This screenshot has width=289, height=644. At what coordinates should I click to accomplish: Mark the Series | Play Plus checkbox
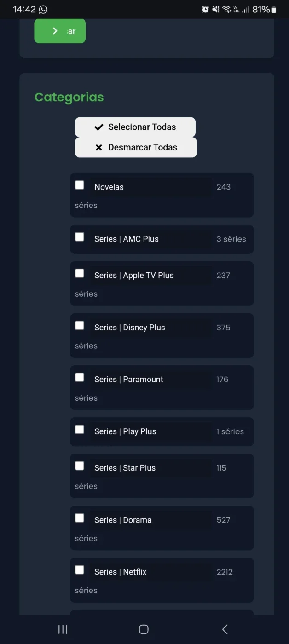[x=80, y=429]
